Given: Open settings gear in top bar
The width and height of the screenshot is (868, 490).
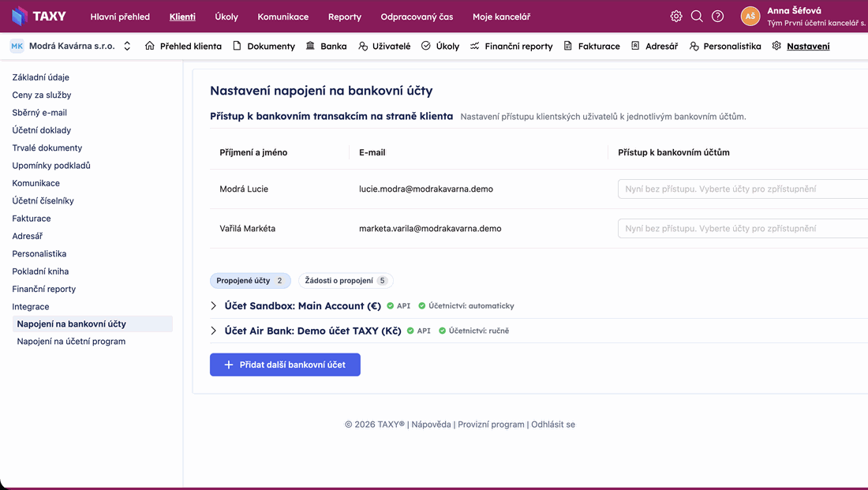Looking at the screenshot, I should click(676, 16).
